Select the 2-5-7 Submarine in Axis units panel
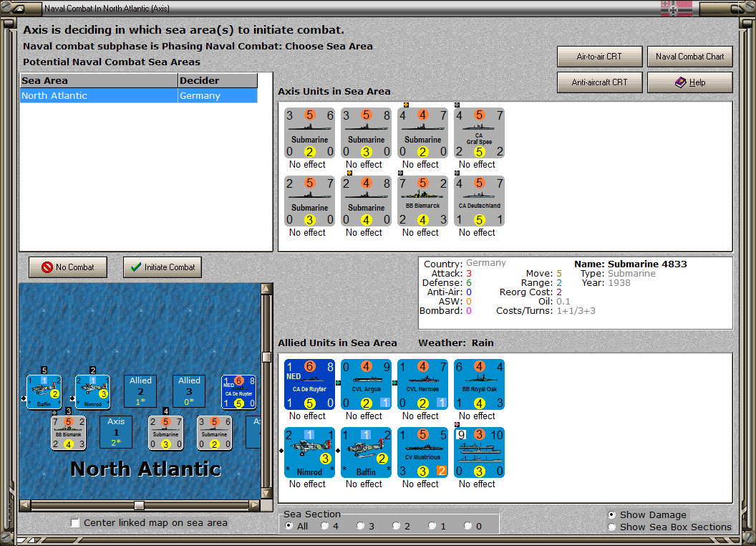 (x=309, y=201)
